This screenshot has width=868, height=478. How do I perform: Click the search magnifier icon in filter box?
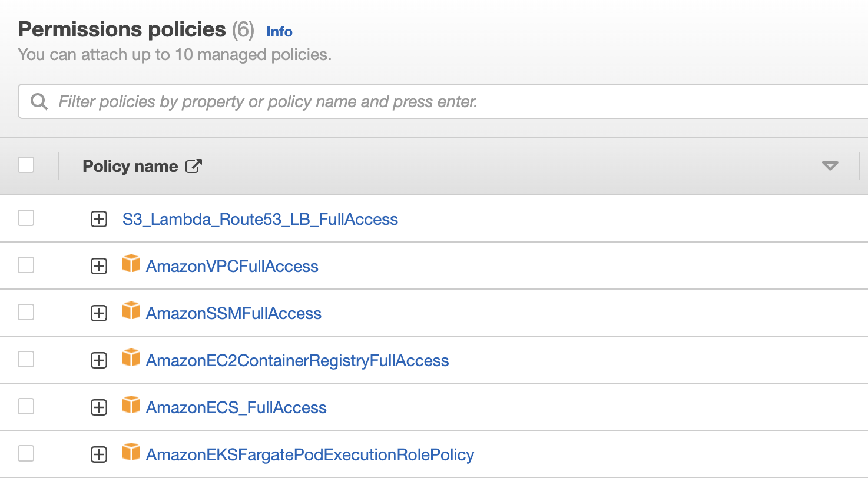(x=39, y=102)
